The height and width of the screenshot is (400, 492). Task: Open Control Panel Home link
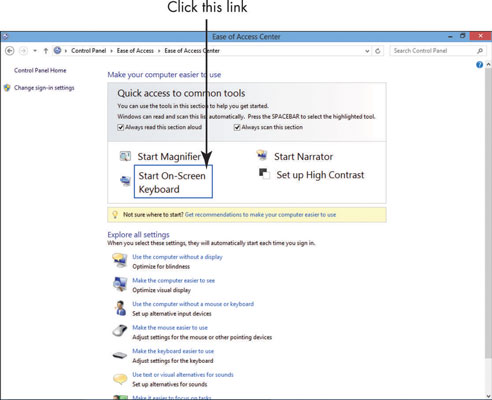tap(40, 70)
